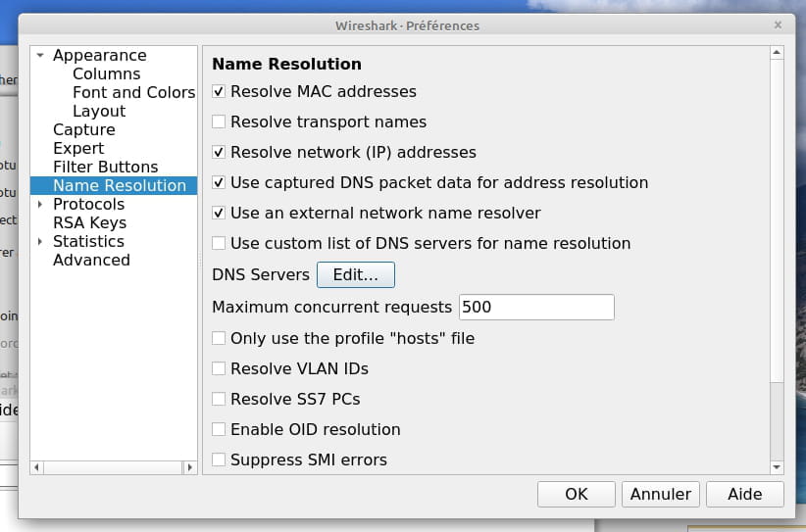Select Appearance in the preferences tree
The height and width of the screenshot is (532, 806).
100,55
